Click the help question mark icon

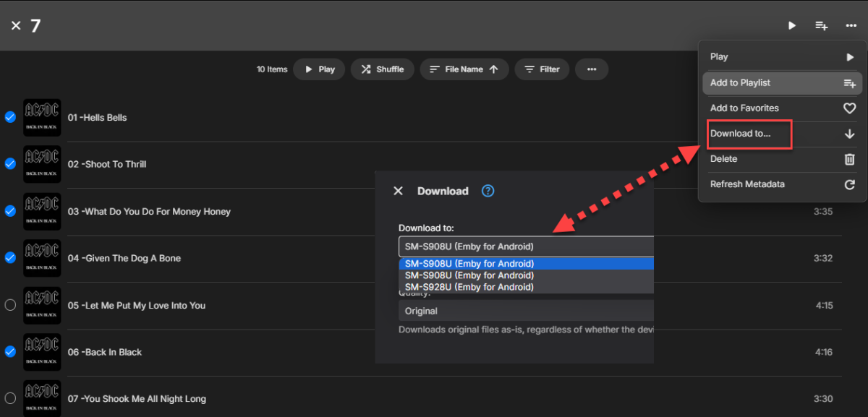[x=488, y=191]
